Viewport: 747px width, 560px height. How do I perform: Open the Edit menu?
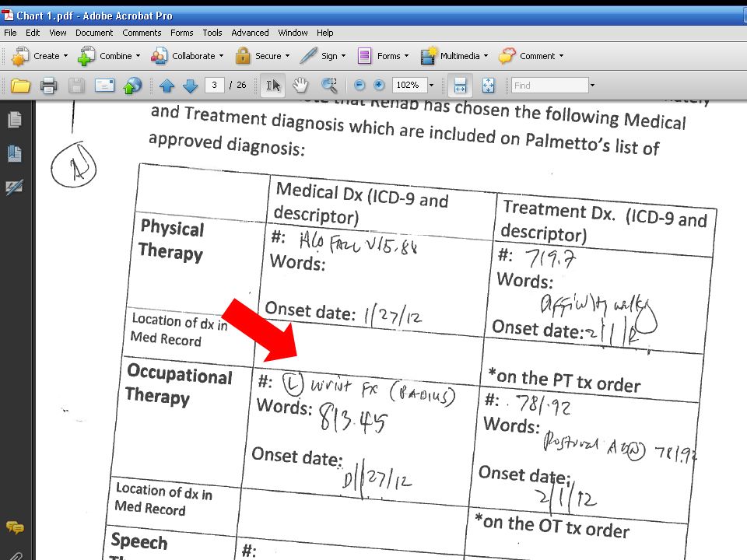click(33, 33)
